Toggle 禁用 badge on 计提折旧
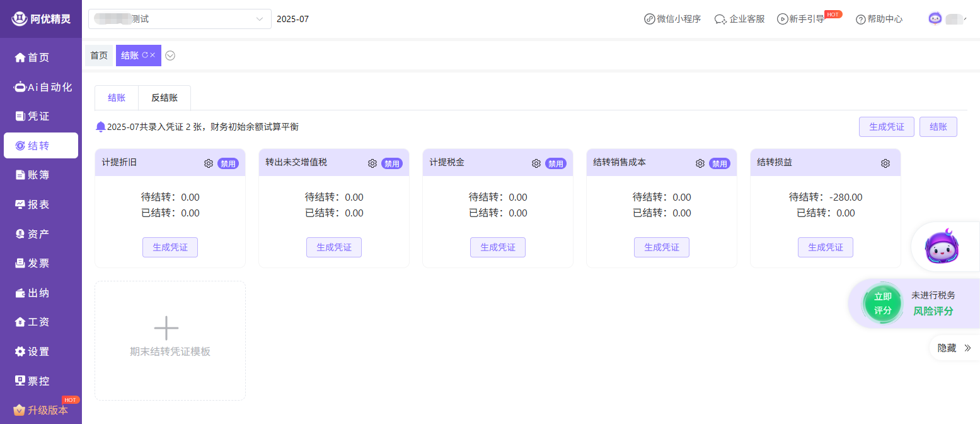Image resolution: width=980 pixels, height=424 pixels. pos(228,163)
